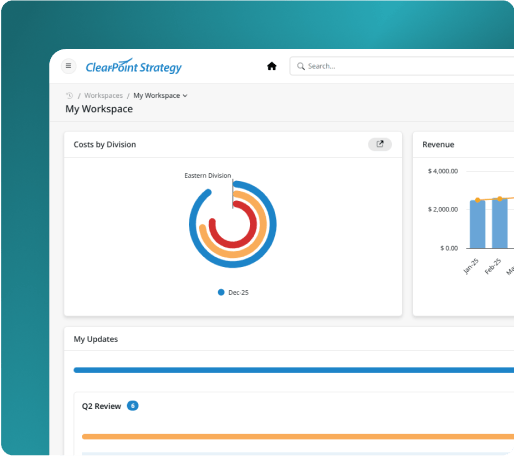Click the search magnifier icon
This screenshot has width=514, height=456.
301,66
